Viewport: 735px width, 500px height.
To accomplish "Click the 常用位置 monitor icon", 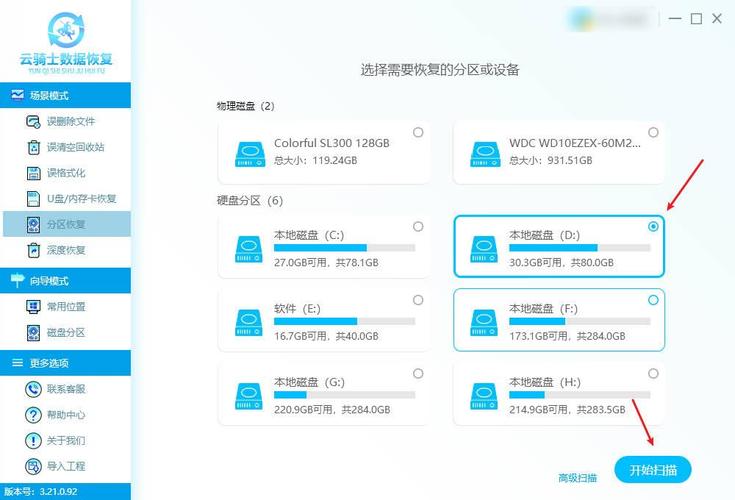I will click(x=33, y=307).
